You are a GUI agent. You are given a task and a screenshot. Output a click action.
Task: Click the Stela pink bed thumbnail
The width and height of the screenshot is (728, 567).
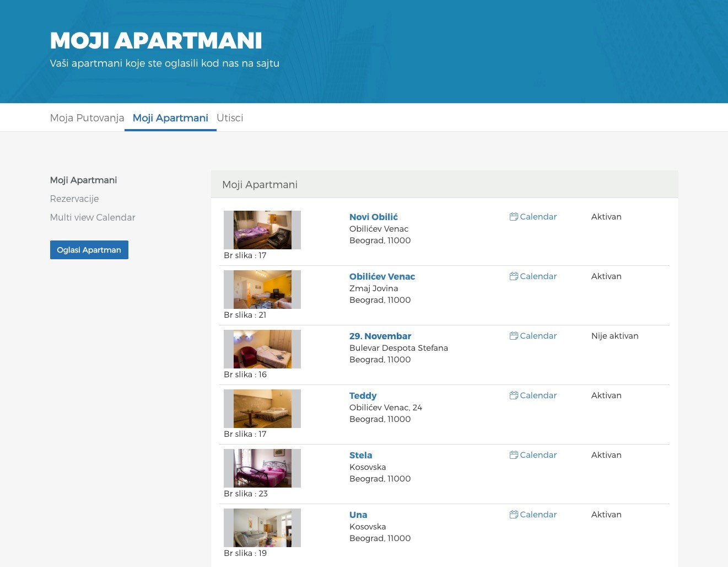coord(262,468)
